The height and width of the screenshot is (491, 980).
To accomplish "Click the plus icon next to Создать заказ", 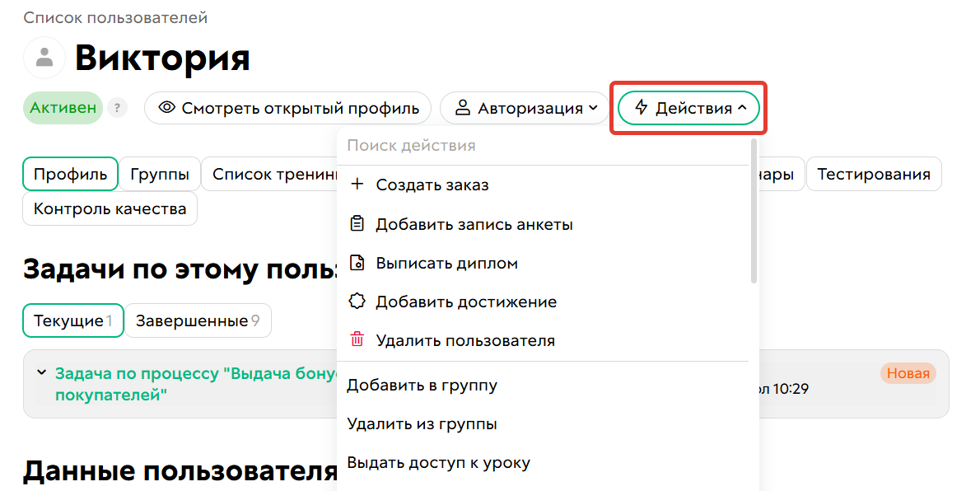I will point(357,184).
